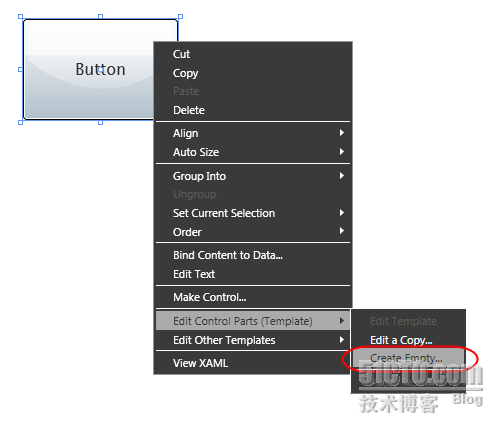Select Copy in the context menu
This screenshot has width=497, height=427.
coord(253,73)
